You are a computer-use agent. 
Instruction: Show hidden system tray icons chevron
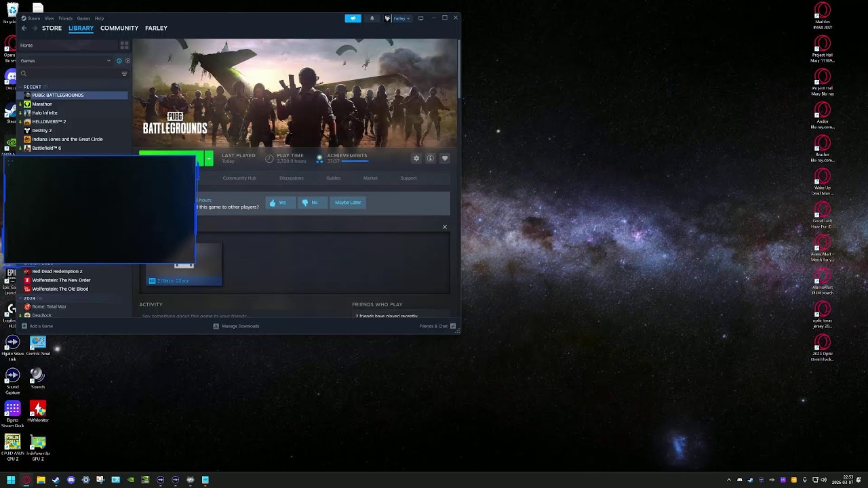[729, 480]
